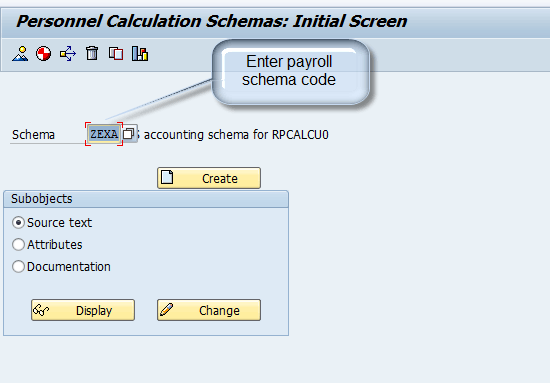The height and width of the screenshot is (383, 550).
Task: Choose the Attributes radio option
Action: (x=18, y=244)
